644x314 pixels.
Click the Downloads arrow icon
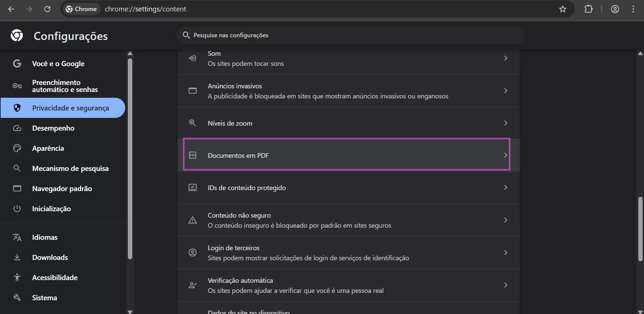(17, 257)
